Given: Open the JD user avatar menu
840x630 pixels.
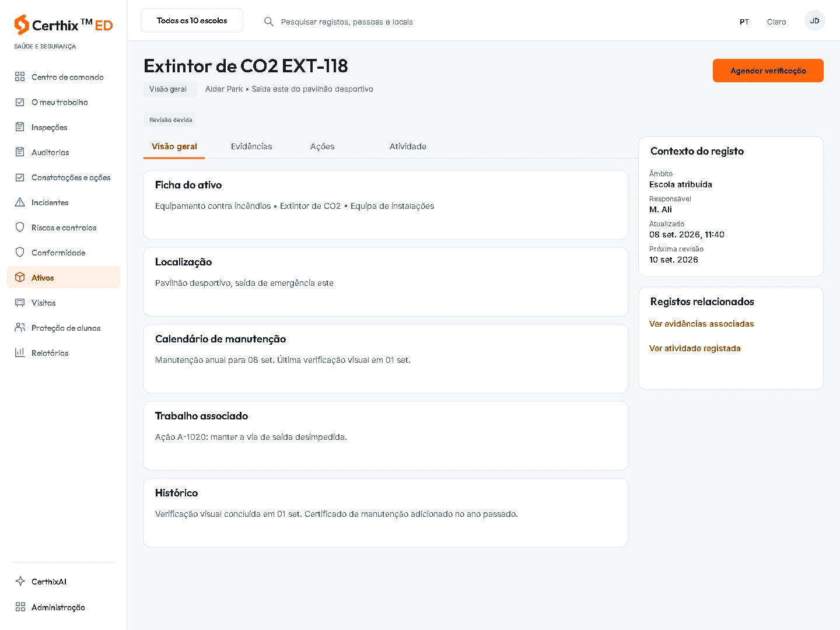Looking at the screenshot, I should coord(815,21).
